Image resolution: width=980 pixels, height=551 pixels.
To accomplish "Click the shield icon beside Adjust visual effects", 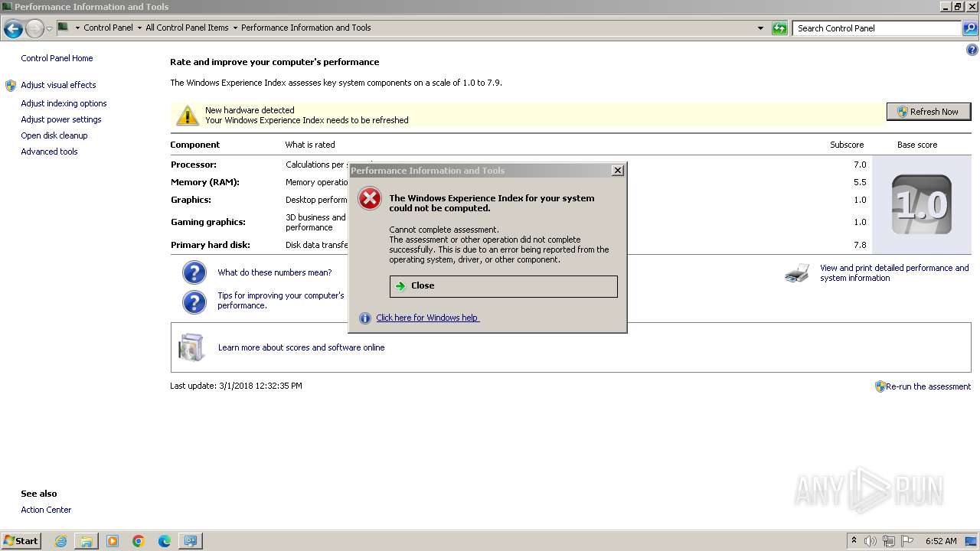I will [x=11, y=86].
